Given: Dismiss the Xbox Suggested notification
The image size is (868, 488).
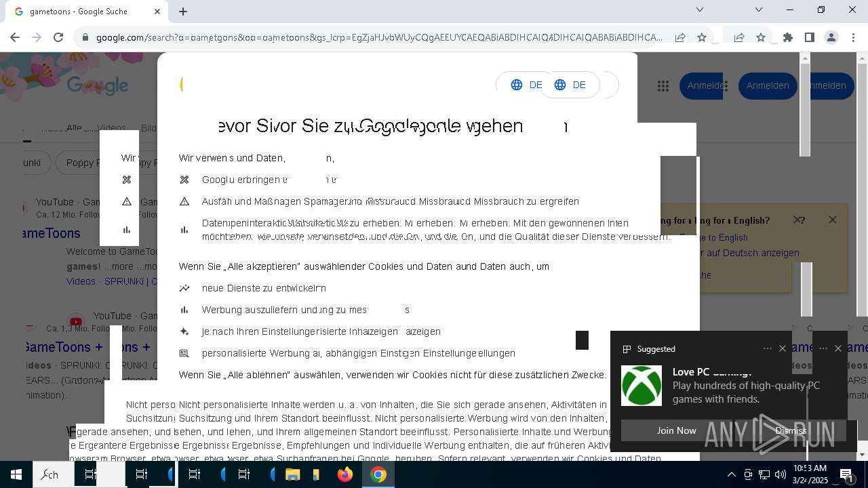Looking at the screenshot, I should click(x=790, y=430).
